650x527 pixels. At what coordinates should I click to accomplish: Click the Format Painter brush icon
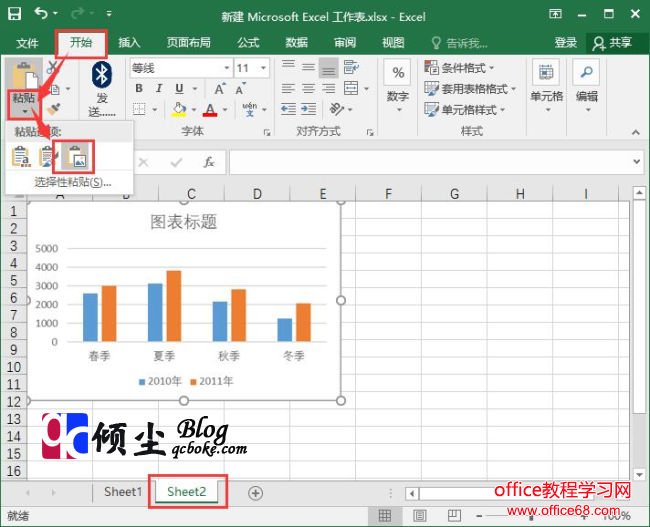[53, 109]
